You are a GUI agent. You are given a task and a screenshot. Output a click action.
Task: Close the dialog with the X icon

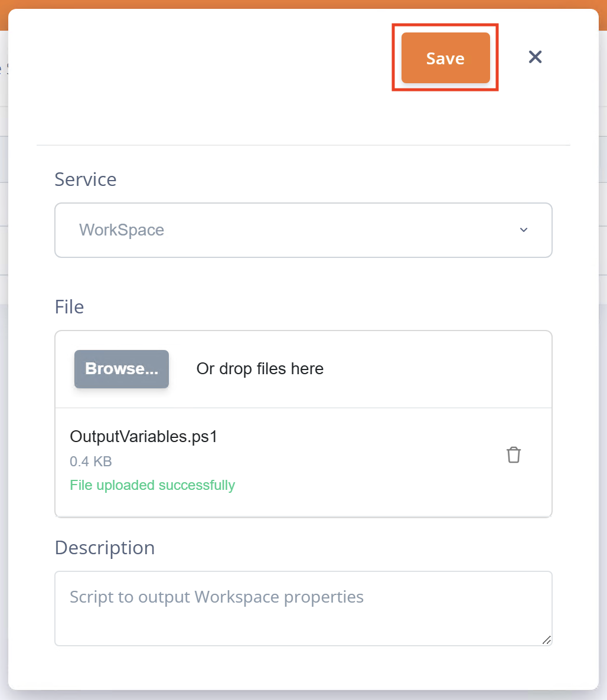click(535, 57)
